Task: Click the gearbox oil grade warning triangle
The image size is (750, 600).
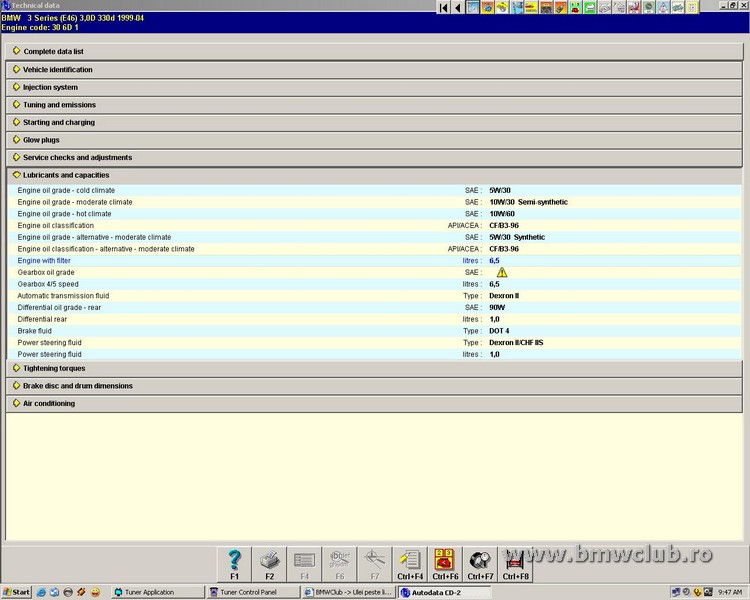Action: pos(502,272)
